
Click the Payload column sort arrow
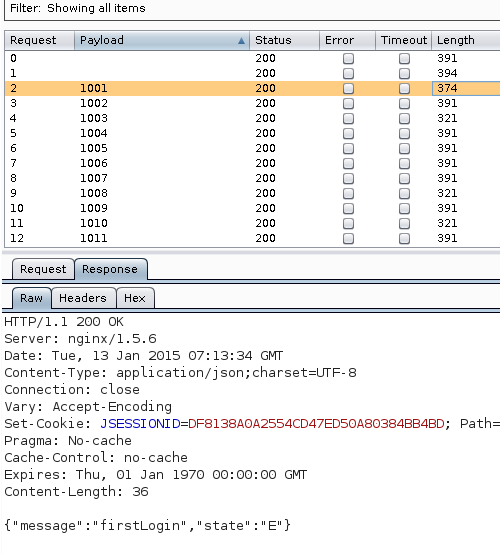241,41
